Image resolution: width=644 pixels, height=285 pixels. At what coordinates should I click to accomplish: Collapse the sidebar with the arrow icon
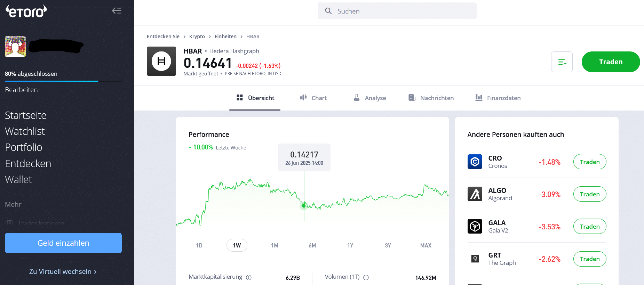tap(117, 10)
